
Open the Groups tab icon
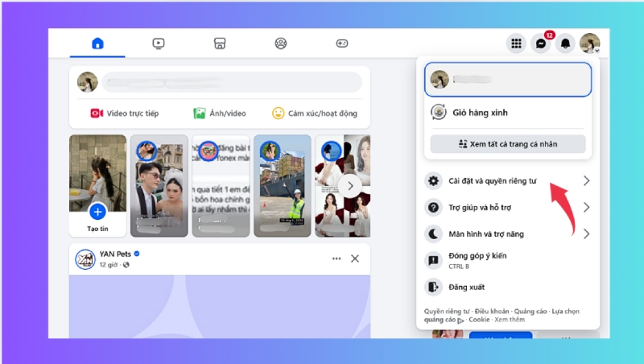[280, 43]
